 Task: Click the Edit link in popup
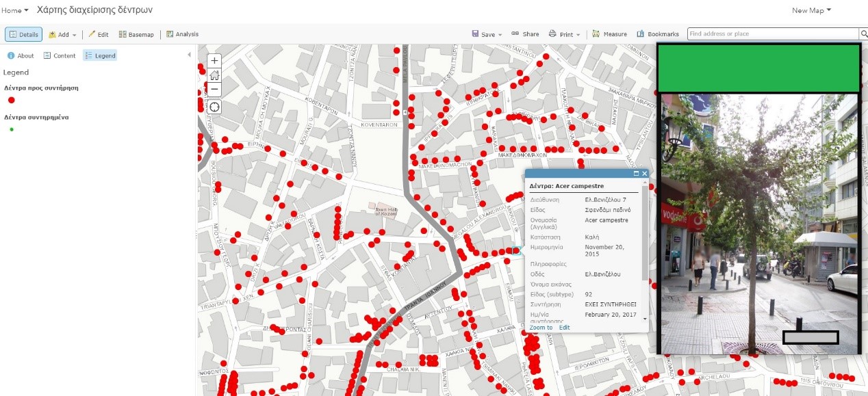pos(564,328)
